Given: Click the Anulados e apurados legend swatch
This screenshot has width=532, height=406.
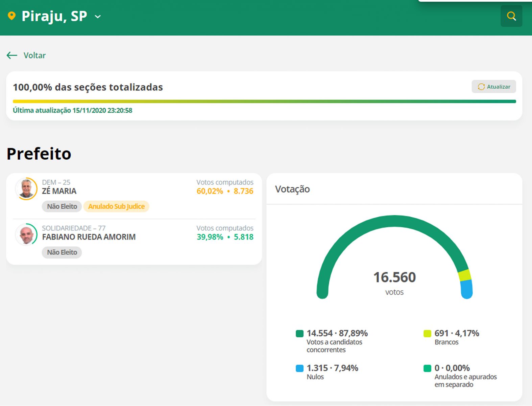Looking at the screenshot, I should [x=427, y=368].
